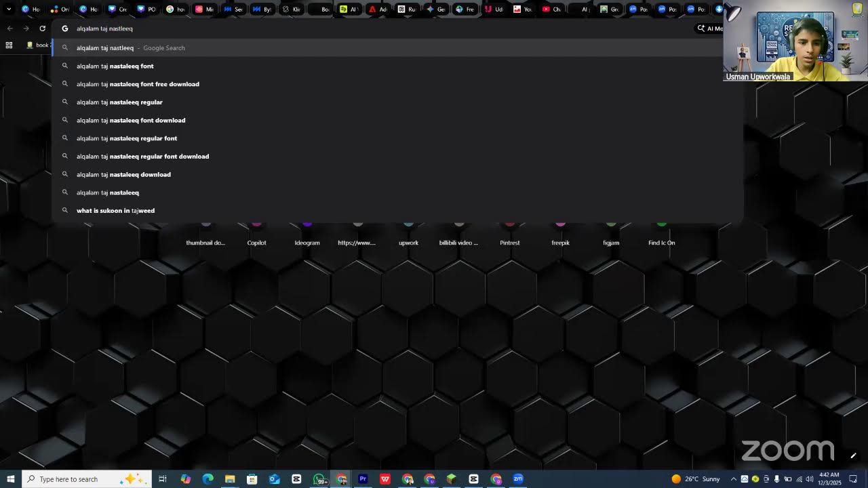Open the Windows Start menu

point(10,479)
